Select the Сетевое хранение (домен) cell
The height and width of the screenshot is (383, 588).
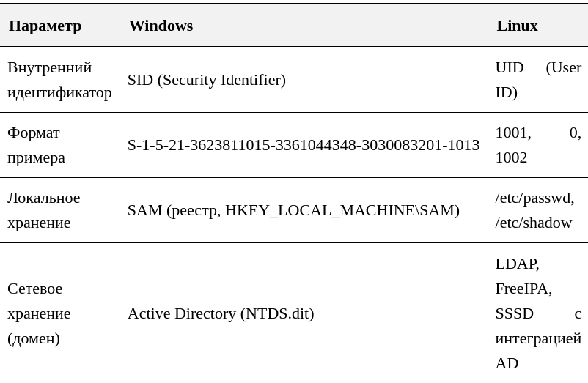click(x=59, y=313)
